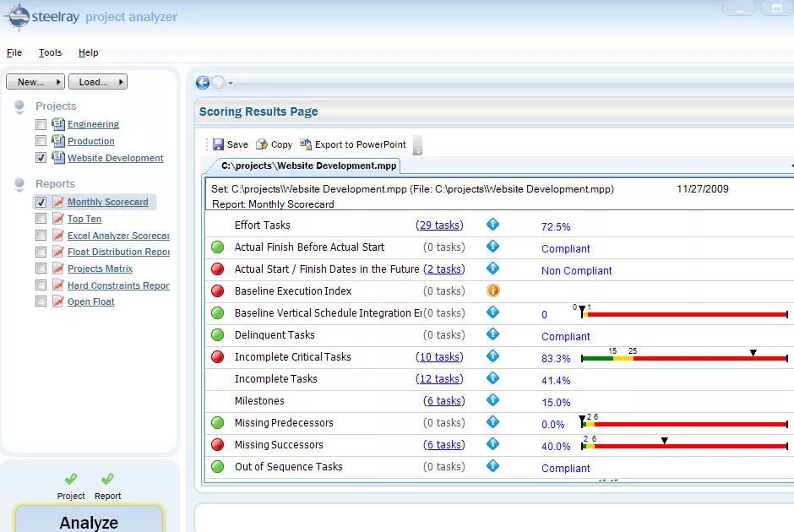This screenshot has height=532, width=794.
Task: Collapse the Reports section bullet
Action: click(19, 184)
